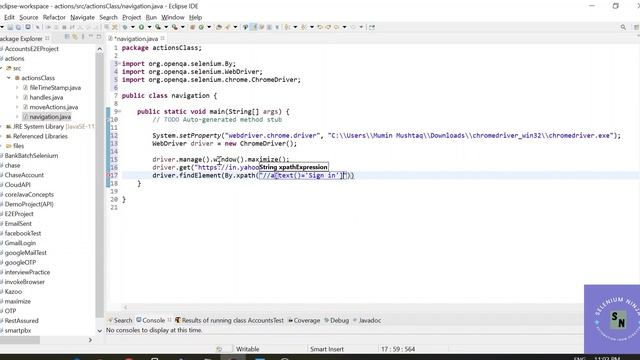Expand handles.java tree node
The width and height of the screenshot is (640, 360).
(x=17, y=97)
